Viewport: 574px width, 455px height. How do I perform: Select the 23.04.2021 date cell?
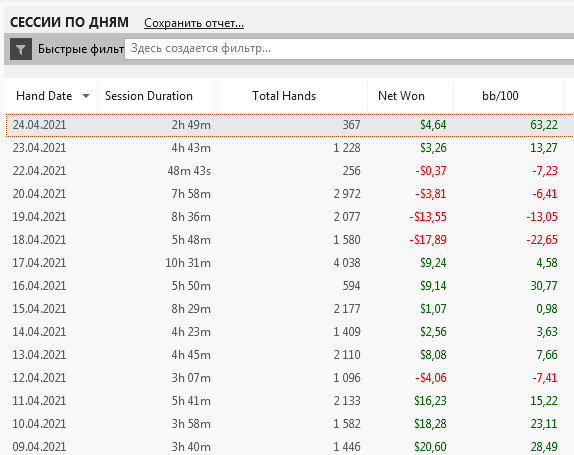pyautogui.click(x=39, y=148)
